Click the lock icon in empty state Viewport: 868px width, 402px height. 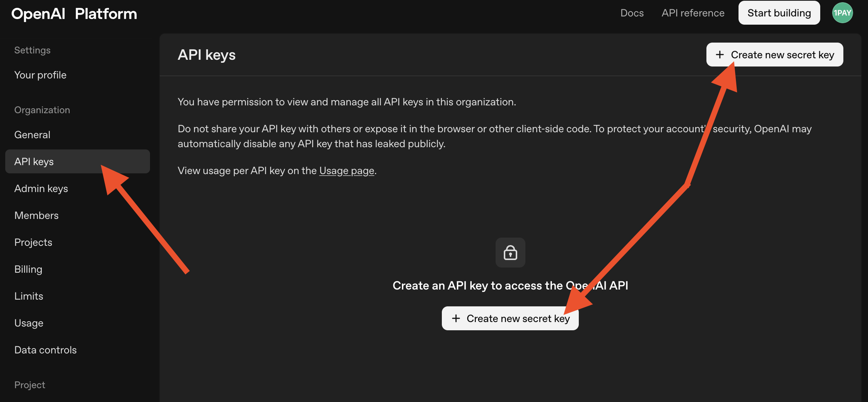[510, 253]
